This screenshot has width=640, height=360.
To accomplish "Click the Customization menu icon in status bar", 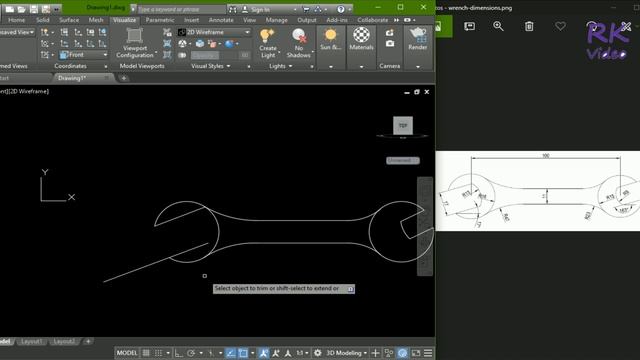I will point(428,353).
